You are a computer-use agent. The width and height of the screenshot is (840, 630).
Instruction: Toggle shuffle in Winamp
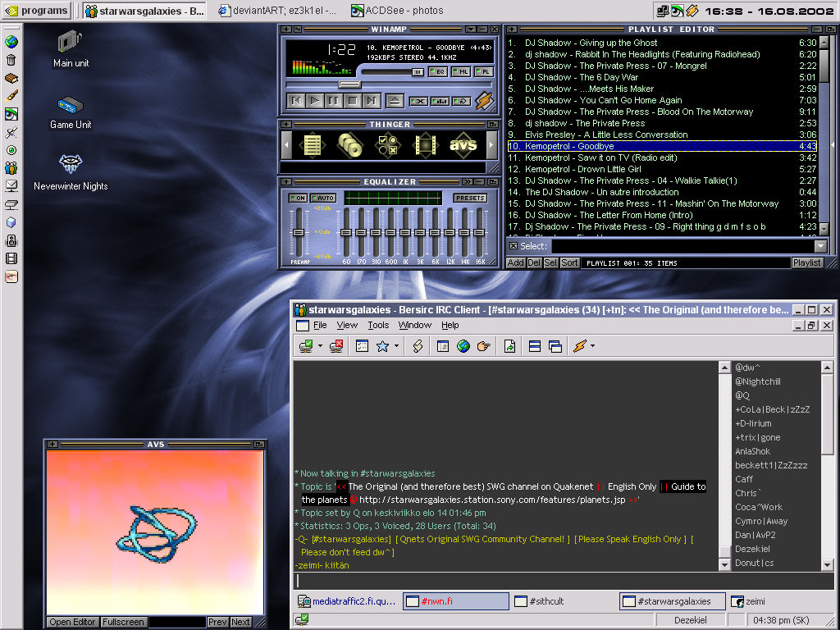(x=418, y=101)
